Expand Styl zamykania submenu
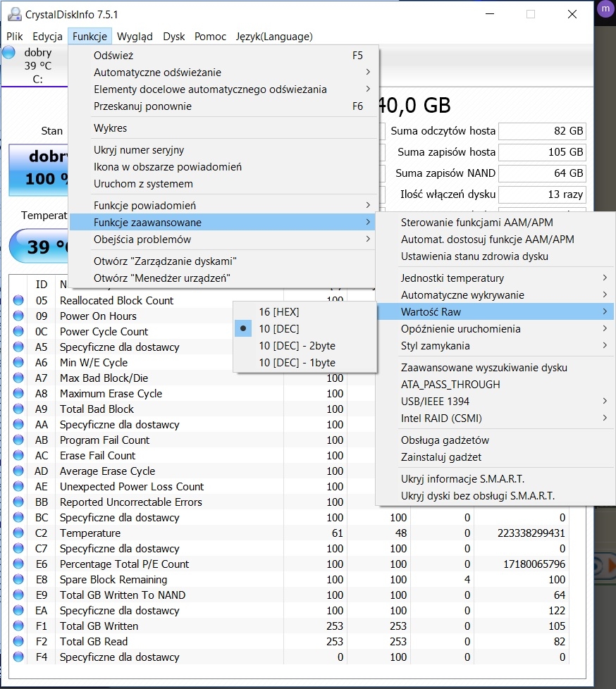Image resolution: width=616 pixels, height=689 pixels. (495, 346)
